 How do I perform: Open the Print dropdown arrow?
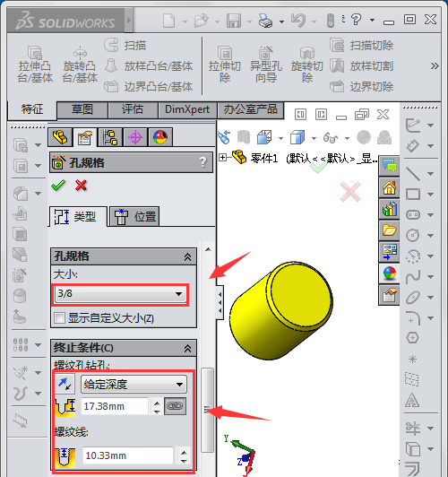[281, 22]
